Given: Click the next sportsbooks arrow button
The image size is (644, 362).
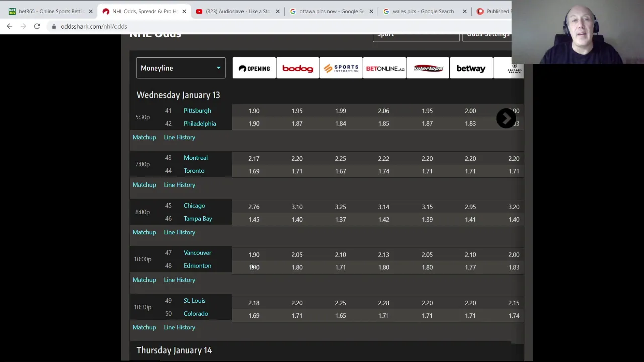Looking at the screenshot, I should click(x=506, y=118).
